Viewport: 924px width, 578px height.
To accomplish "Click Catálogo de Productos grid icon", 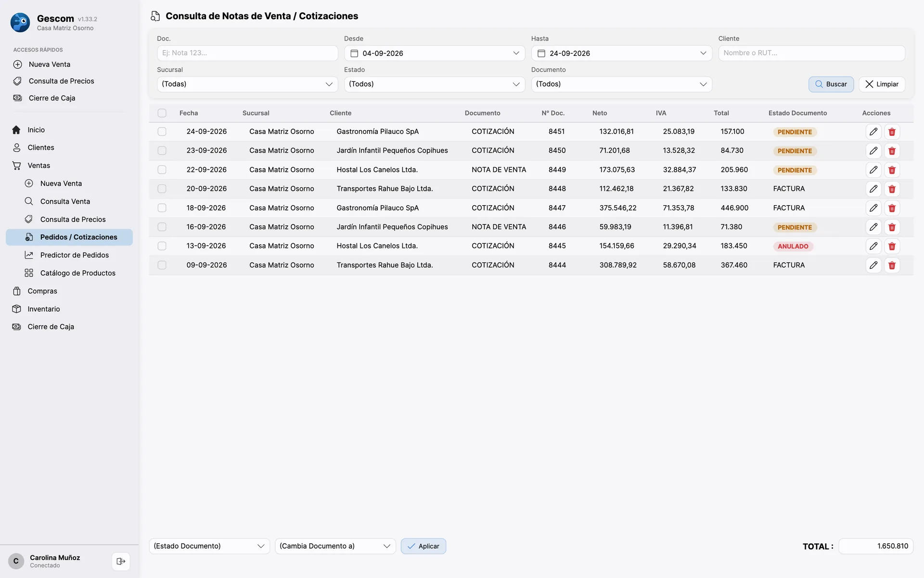I will (x=29, y=273).
